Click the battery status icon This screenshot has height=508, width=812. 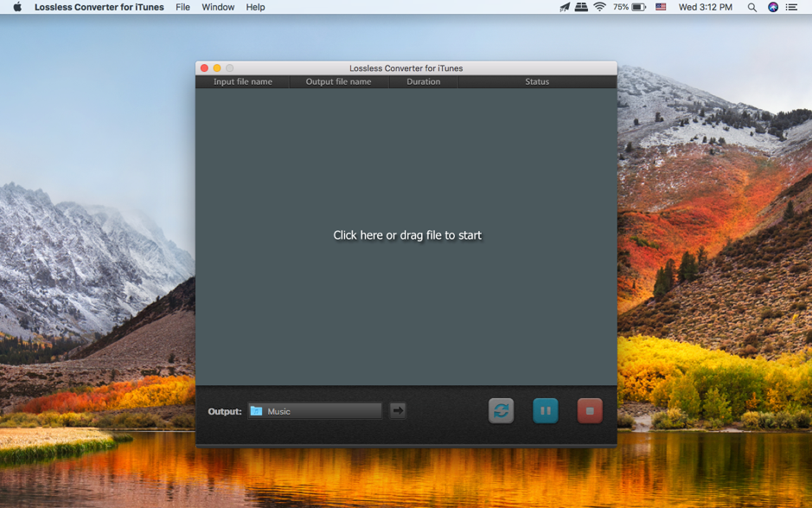(x=638, y=7)
